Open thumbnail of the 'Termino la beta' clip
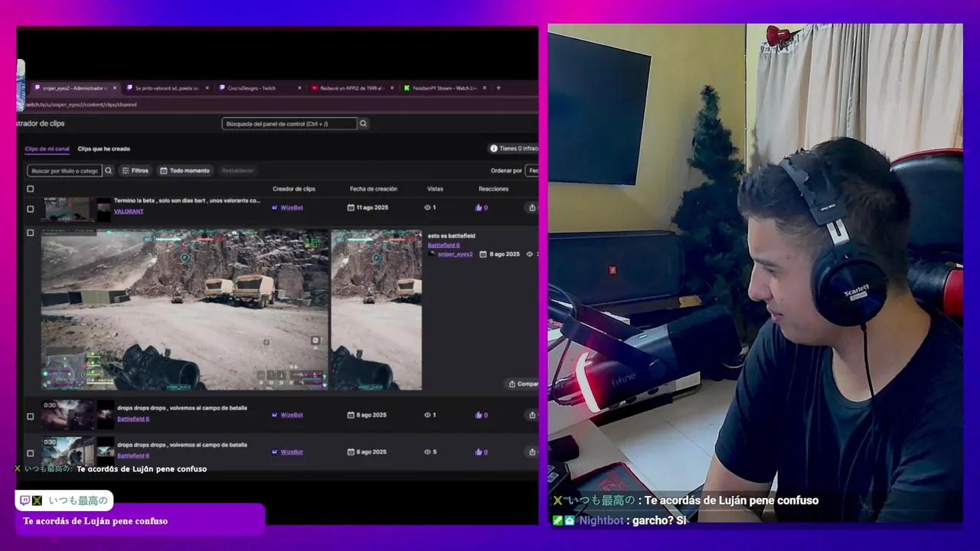Viewport: 980px width, 551px height. coord(67,208)
